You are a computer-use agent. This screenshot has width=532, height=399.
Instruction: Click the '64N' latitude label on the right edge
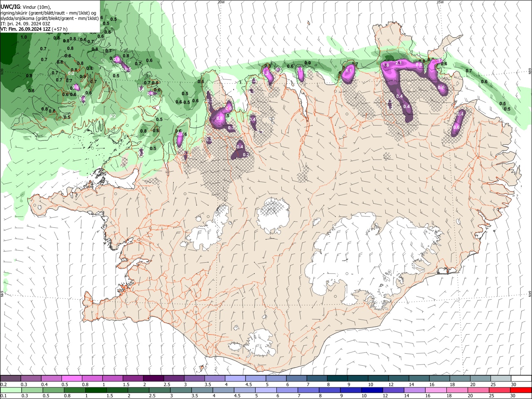click(530, 293)
